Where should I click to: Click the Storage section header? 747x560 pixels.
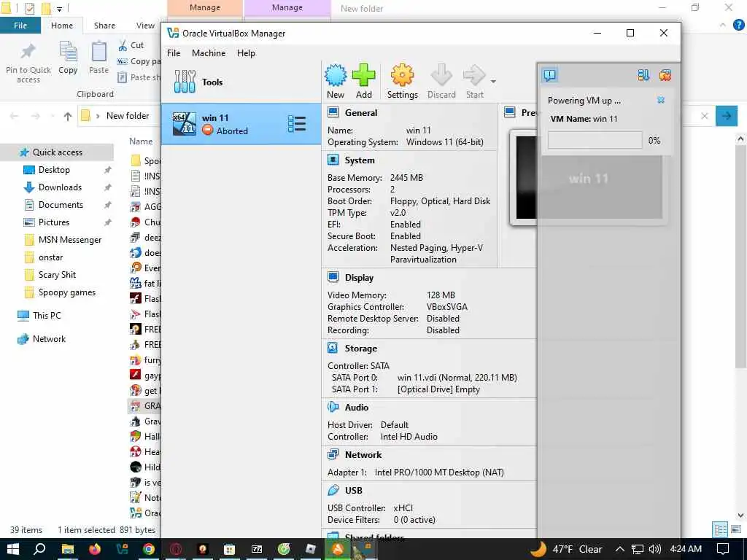pos(360,349)
